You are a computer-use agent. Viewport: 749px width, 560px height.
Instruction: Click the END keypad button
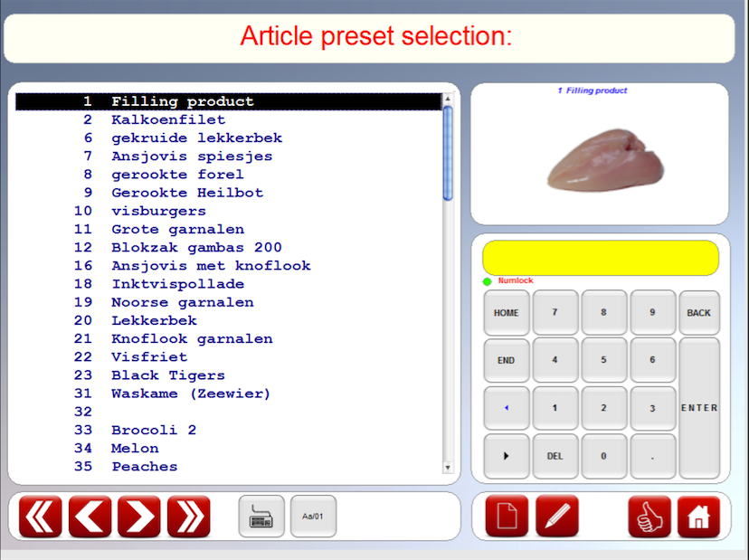coord(507,360)
